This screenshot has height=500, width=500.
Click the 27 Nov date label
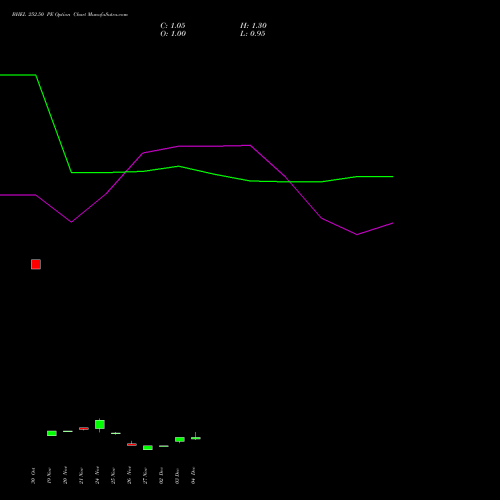[145, 476]
